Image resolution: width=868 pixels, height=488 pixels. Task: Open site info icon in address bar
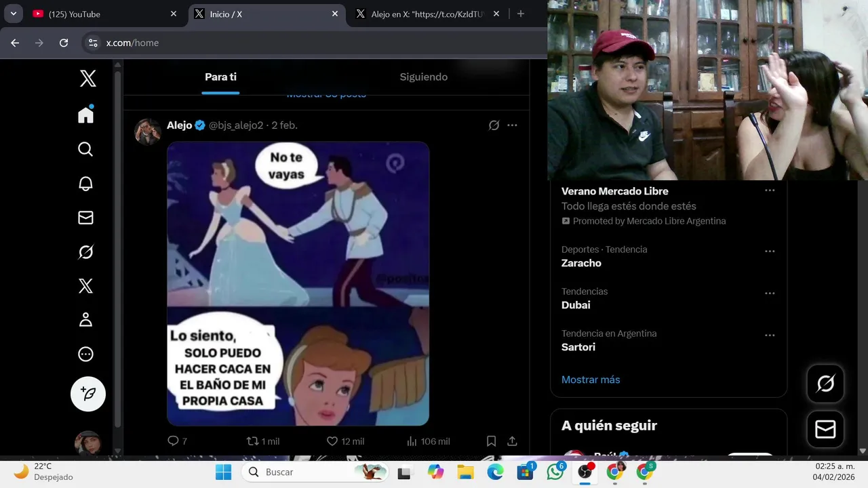tap(93, 43)
